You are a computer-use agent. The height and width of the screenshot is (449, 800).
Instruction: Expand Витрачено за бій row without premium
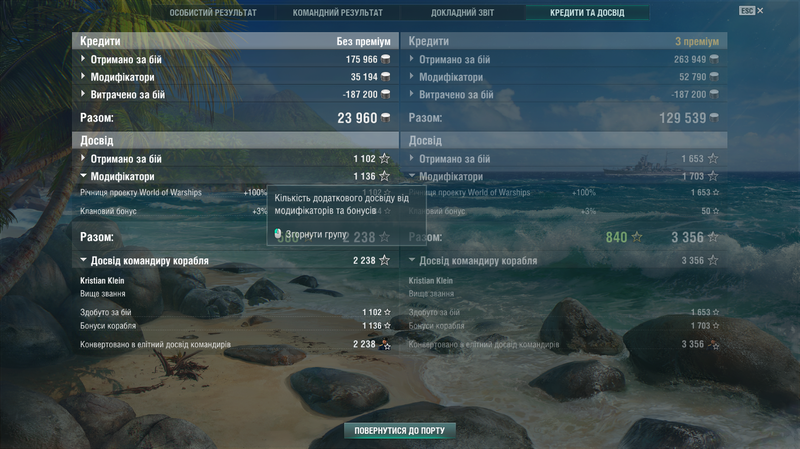235,94
